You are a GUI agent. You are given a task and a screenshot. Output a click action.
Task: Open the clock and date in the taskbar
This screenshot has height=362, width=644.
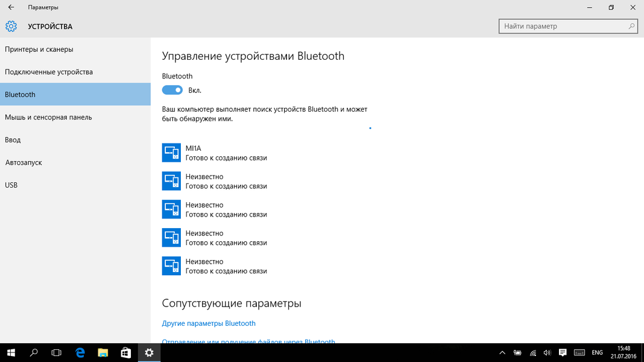tap(624, 352)
